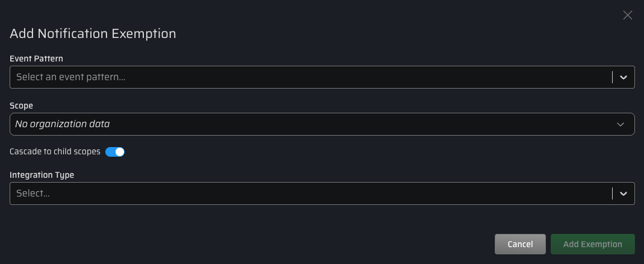Open the Scope dropdown chevron

coord(621,124)
